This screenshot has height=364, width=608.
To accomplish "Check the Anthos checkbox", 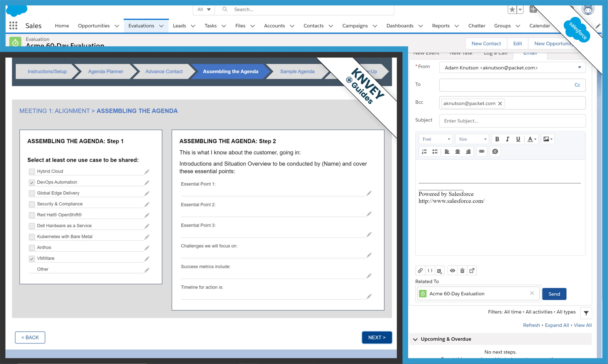I will (32, 247).
